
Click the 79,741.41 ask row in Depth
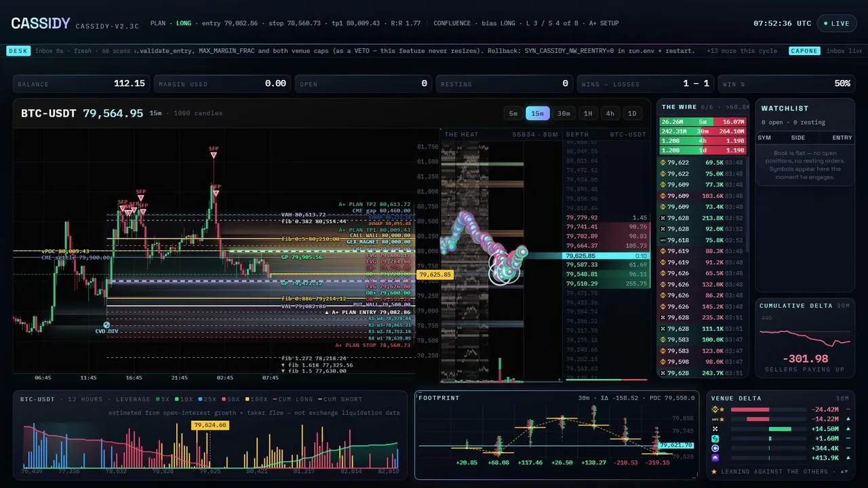pos(607,227)
